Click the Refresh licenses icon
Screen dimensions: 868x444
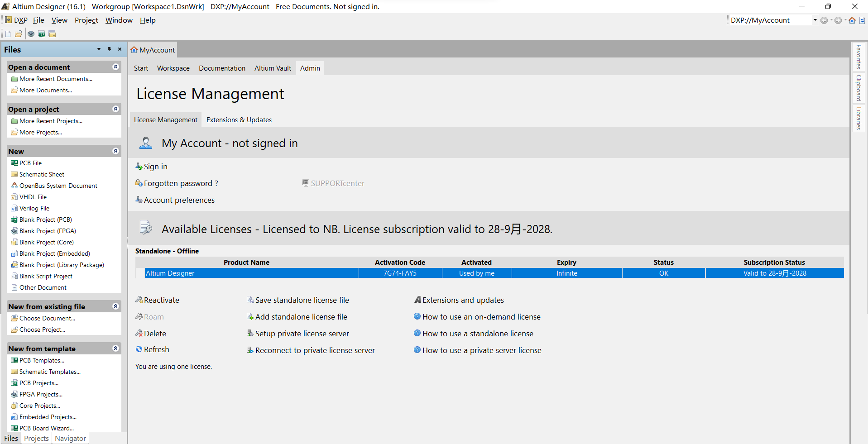(x=139, y=349)
